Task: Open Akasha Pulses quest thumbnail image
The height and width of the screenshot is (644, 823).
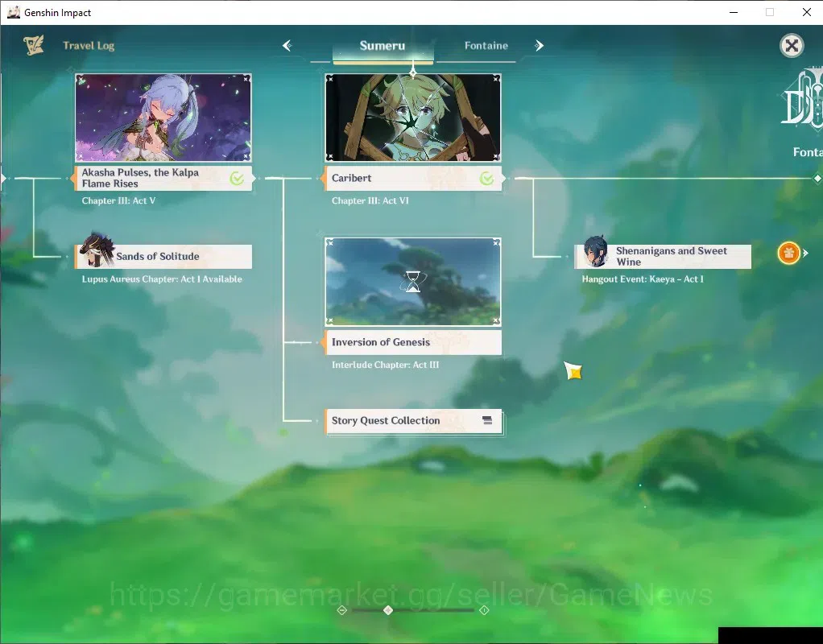Action: (x=163, y=118)
